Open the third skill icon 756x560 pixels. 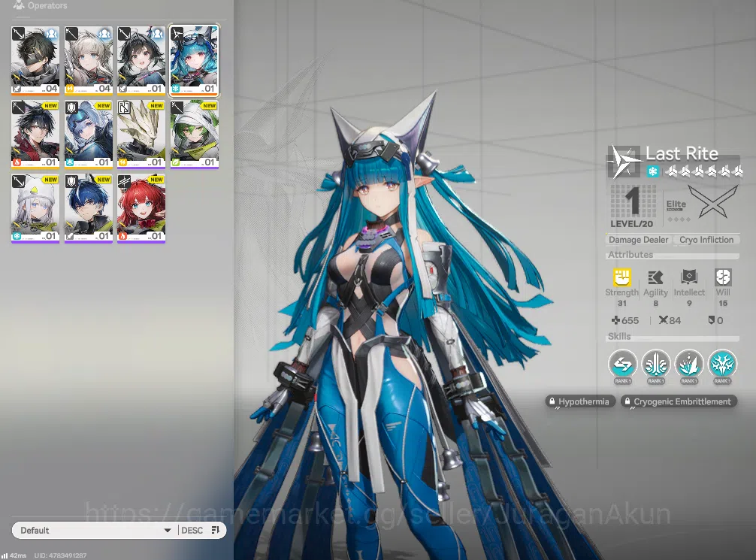689,364
